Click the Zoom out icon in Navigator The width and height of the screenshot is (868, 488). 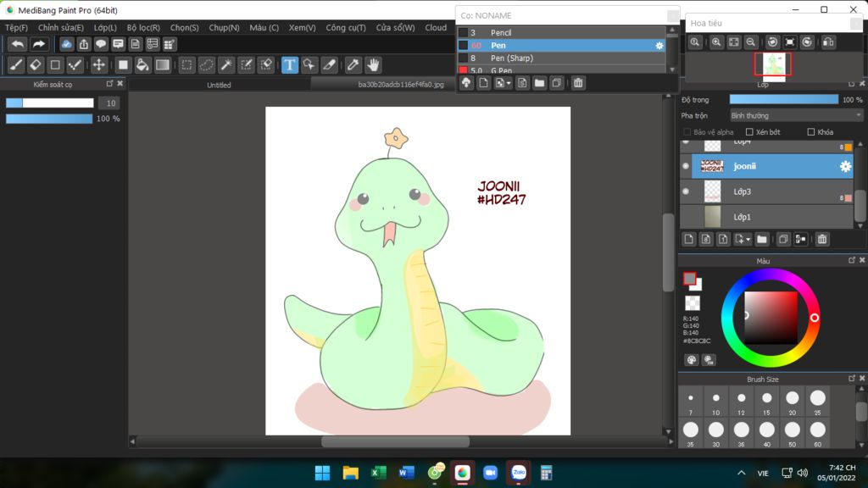point(751,42)
